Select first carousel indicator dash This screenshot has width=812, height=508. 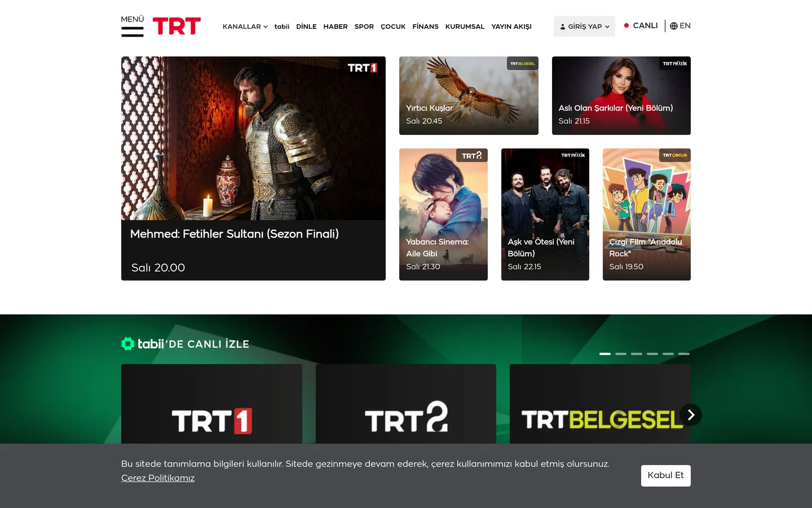pos(605,354)
